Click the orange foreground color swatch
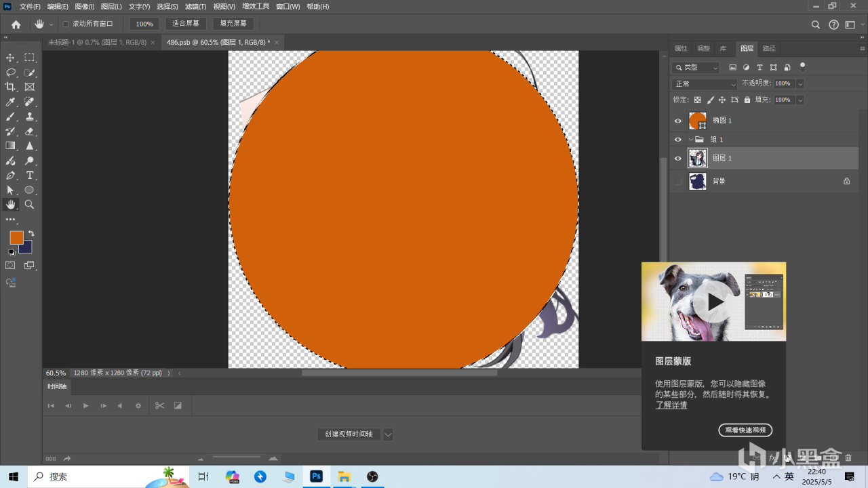868x488 pixels. [16, 237]
